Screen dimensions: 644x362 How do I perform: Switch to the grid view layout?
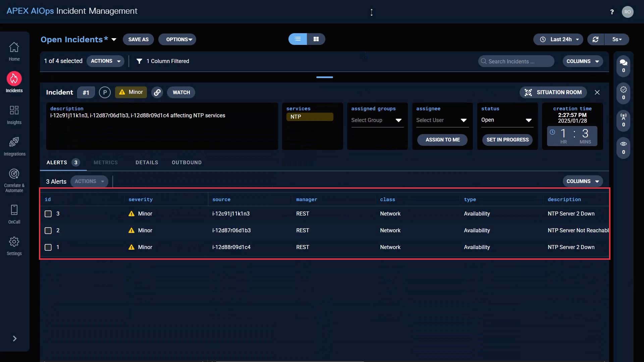(x=316, y=39)
